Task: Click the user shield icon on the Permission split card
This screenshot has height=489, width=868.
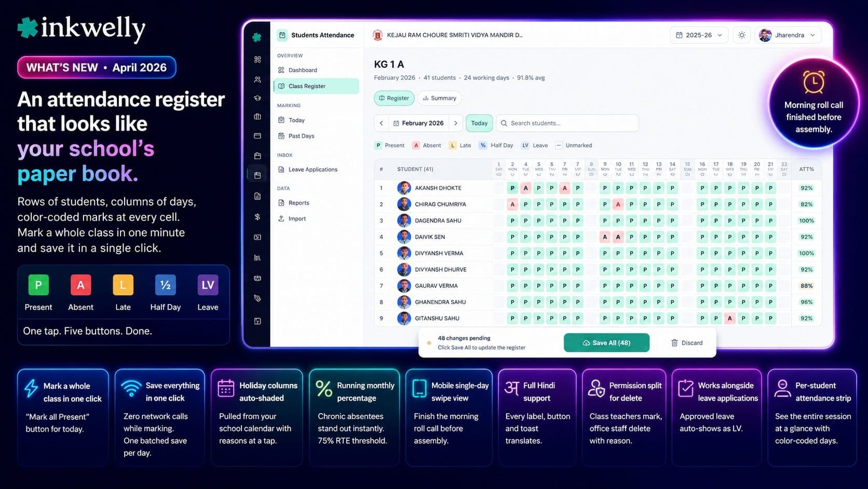Action: (x=596, y=388)
